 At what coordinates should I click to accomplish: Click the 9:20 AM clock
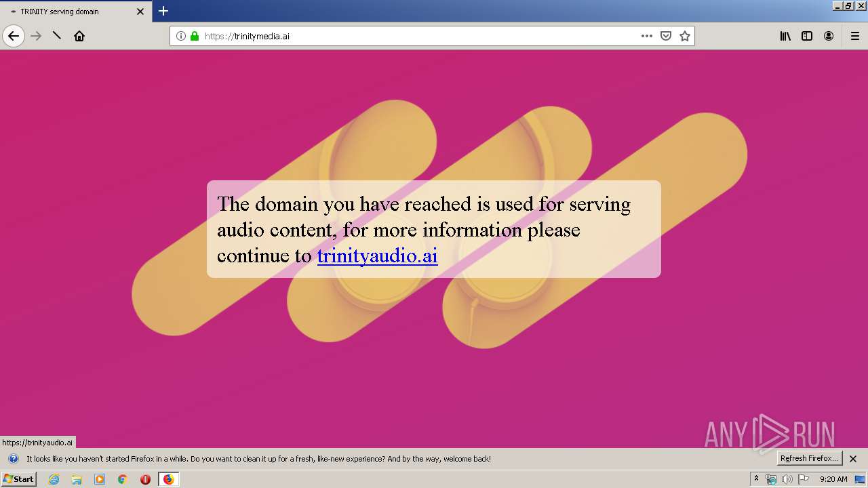click(833, 479)
